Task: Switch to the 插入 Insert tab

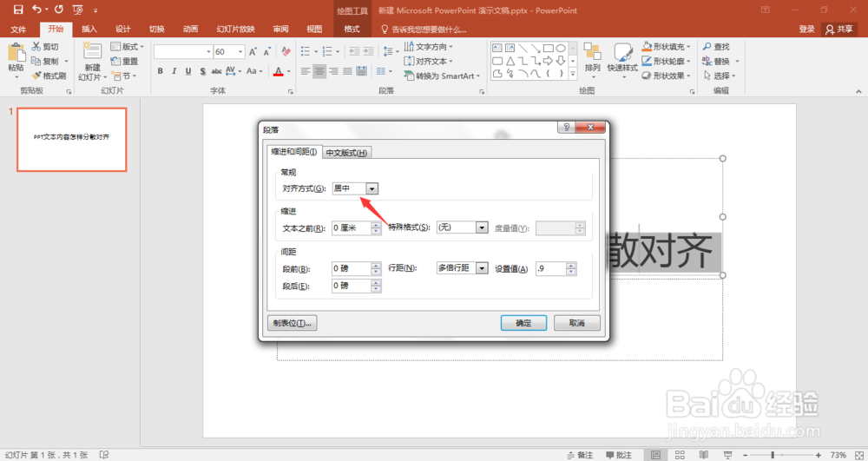Action: pos(89,30)
